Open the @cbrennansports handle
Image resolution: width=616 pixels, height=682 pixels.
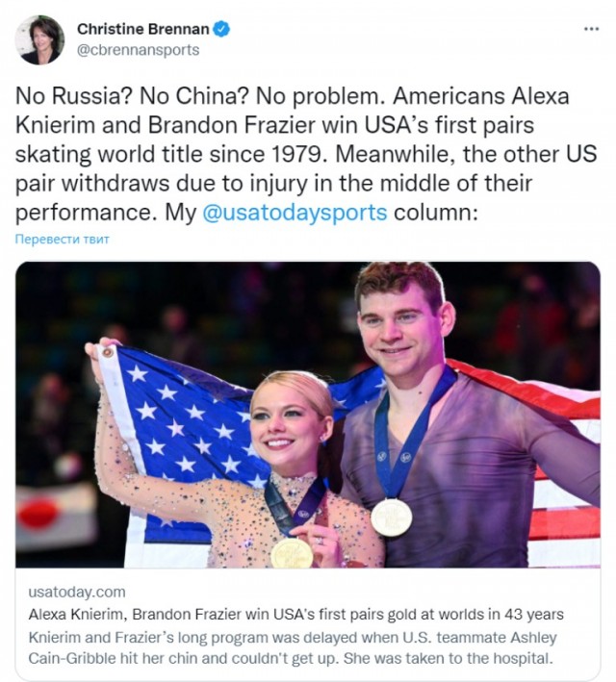(138, 49)
